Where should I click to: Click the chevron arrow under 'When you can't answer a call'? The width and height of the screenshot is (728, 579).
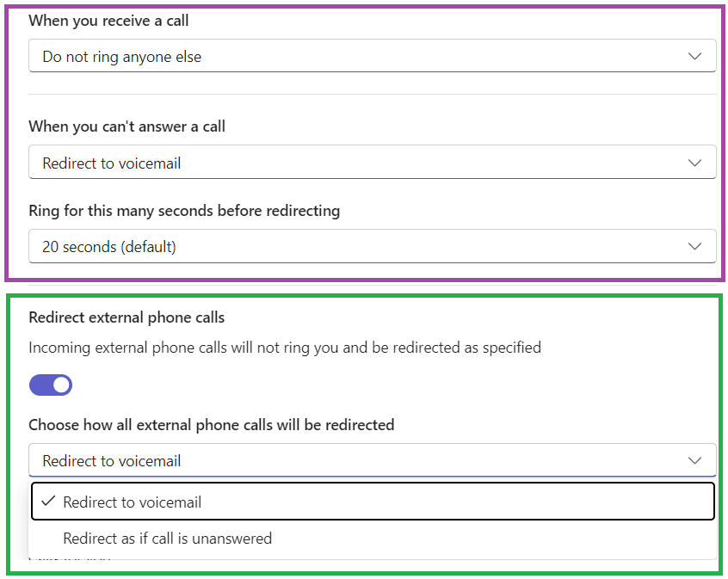coord(695,163)
